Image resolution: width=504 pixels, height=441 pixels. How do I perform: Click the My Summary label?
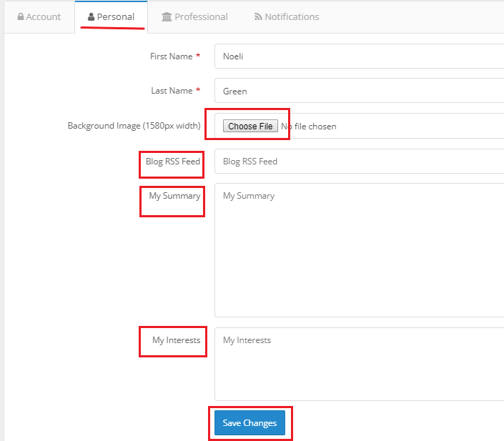click(174, 196)
